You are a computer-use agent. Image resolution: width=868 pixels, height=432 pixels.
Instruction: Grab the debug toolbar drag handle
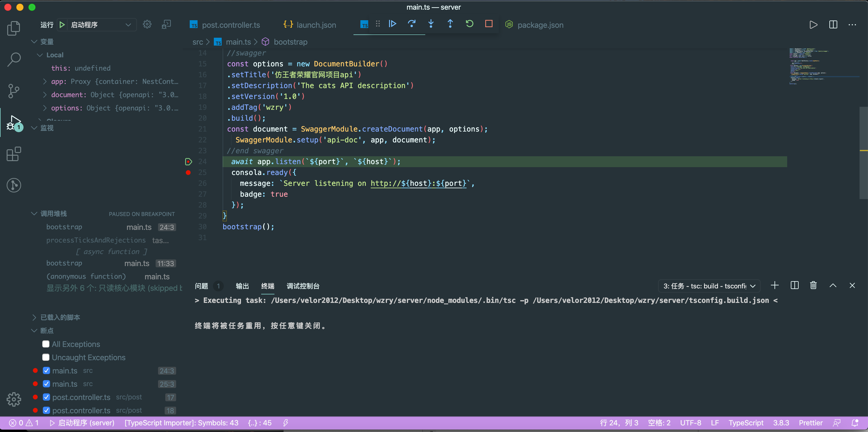378,24
